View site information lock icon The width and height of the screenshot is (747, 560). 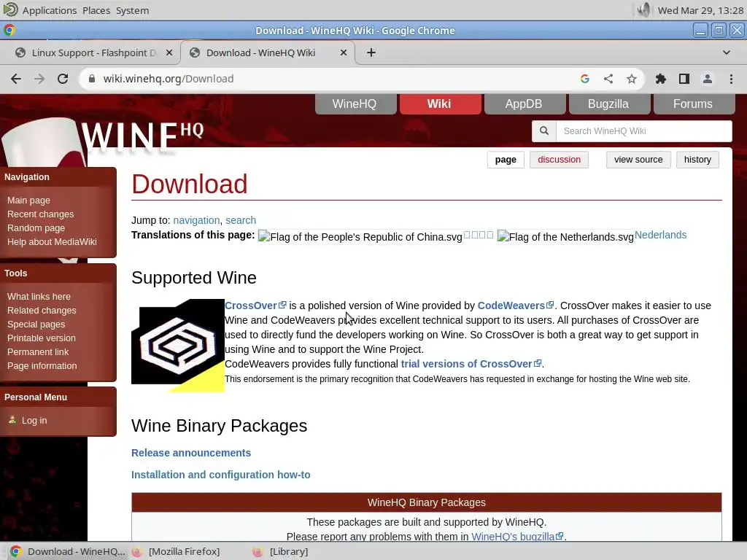pyautogui.click(x=92, y=79)
